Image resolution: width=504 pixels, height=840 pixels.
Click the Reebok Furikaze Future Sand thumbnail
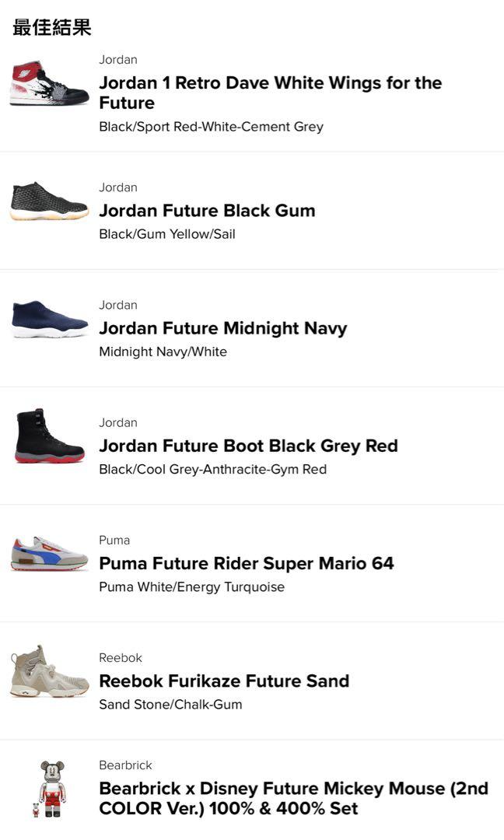pyautogui.click(x=48, y=674)
